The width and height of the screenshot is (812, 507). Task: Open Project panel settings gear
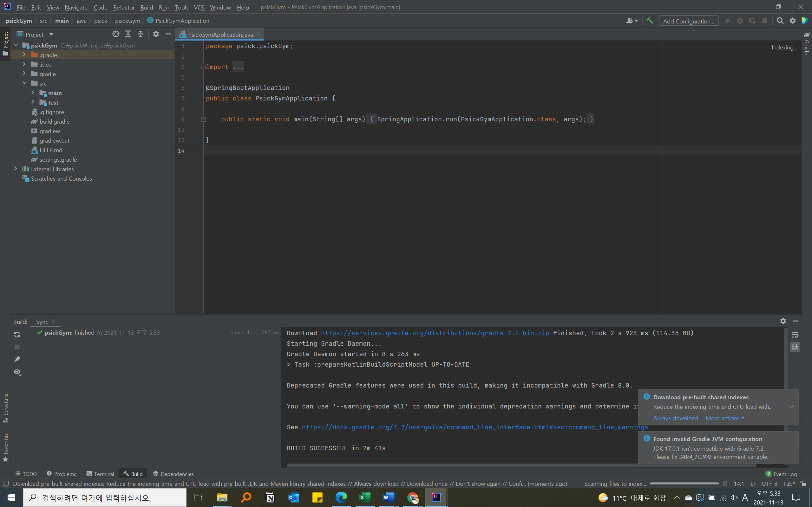pos(156,34)
